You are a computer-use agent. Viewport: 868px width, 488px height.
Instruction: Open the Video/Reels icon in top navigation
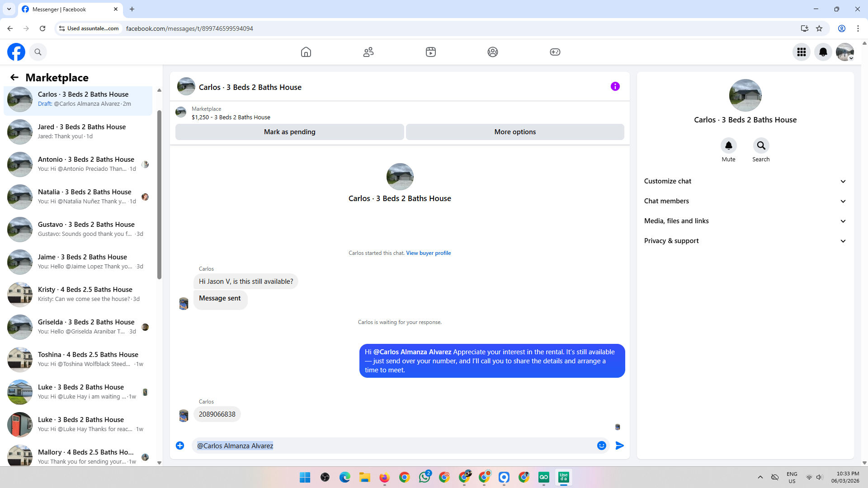click(x=431, y=52)
